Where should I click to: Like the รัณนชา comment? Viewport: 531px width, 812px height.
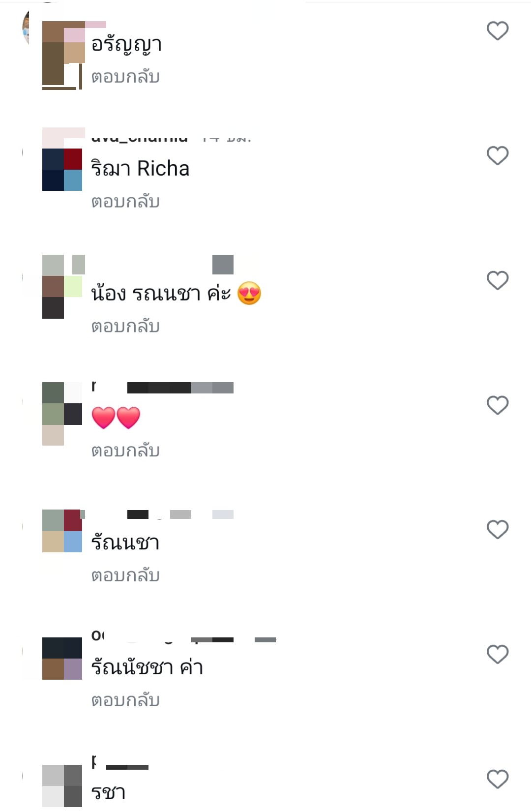[x=498, y=530]
